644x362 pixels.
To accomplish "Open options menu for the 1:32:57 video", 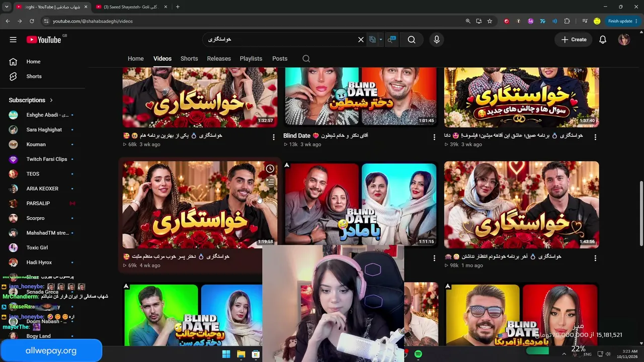I will 274,137.
